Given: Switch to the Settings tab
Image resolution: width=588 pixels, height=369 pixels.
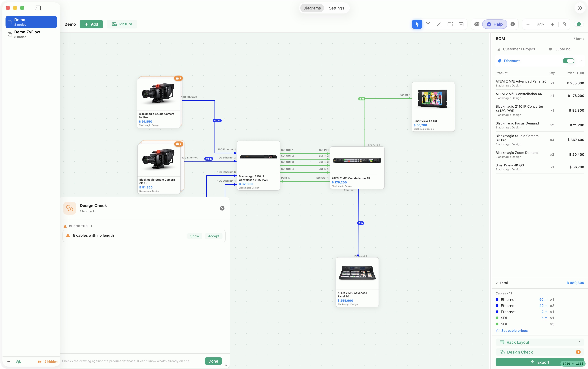Looking at the screenshot, I should coord(336,8).
